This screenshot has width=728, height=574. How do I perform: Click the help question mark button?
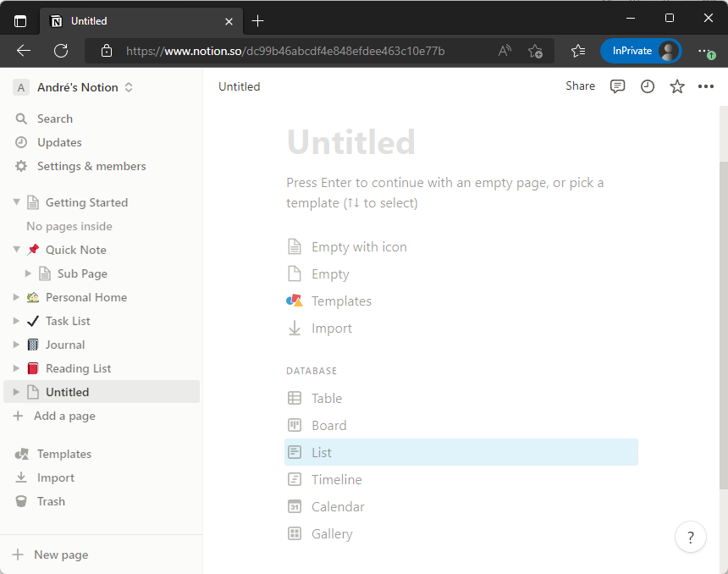click(x=691, y=537)
